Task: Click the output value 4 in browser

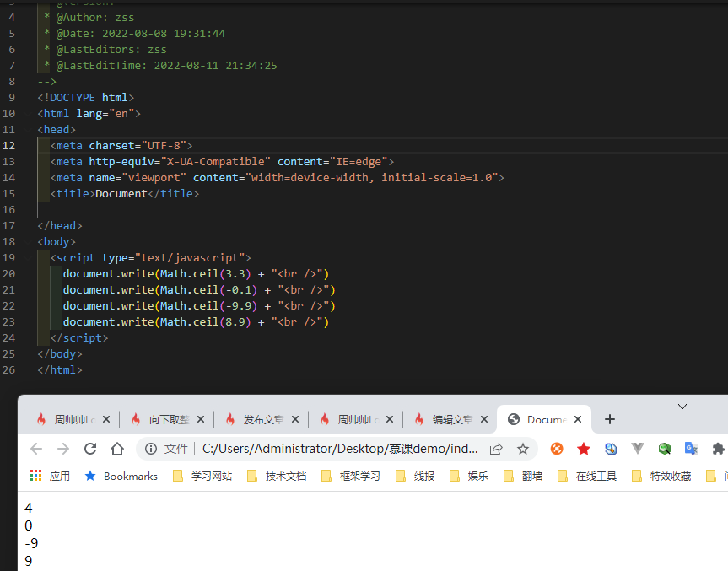Action: point(29,508)
